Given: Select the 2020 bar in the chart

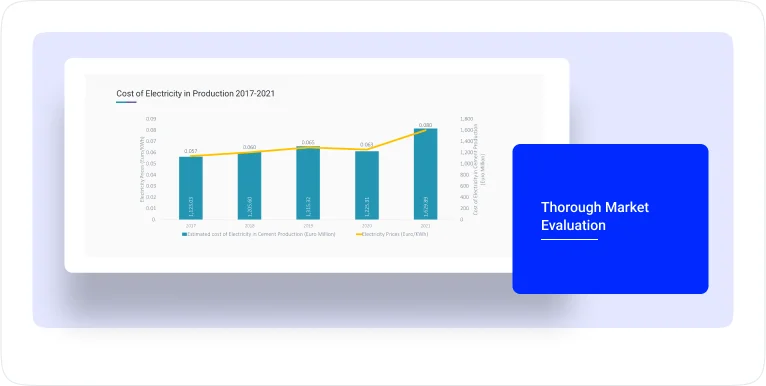Looking at the screenshot, I should click(367, 185).
